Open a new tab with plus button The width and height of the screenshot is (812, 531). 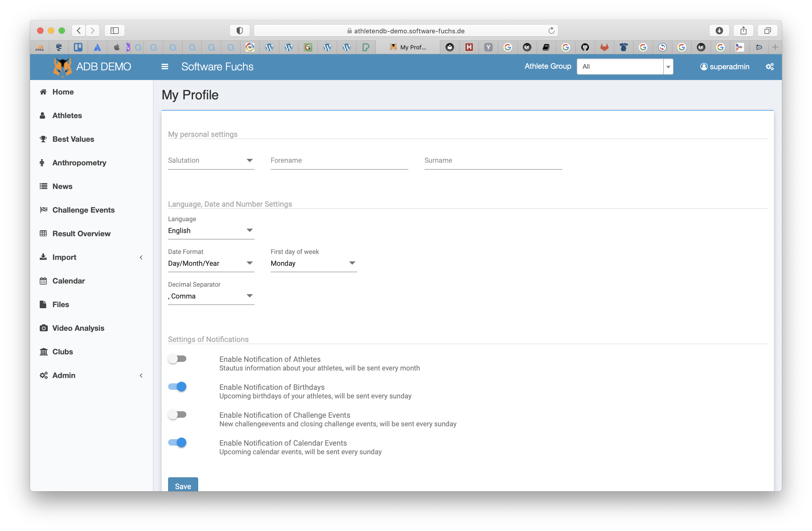tap(775, 48)
